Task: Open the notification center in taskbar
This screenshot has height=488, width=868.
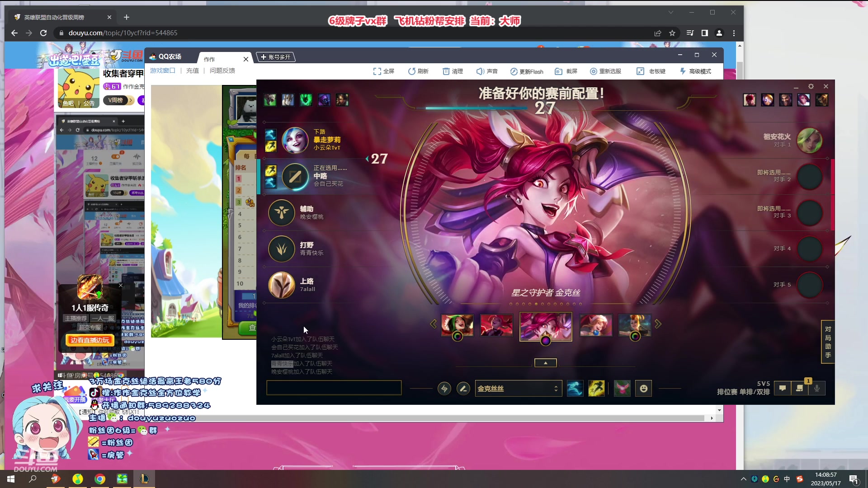Action: click(854, 479)
